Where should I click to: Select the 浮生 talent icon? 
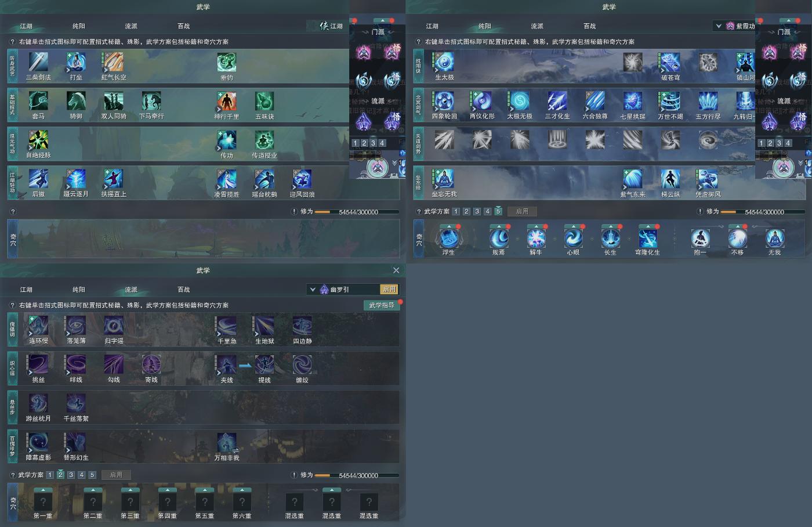[x=449, y=238]
